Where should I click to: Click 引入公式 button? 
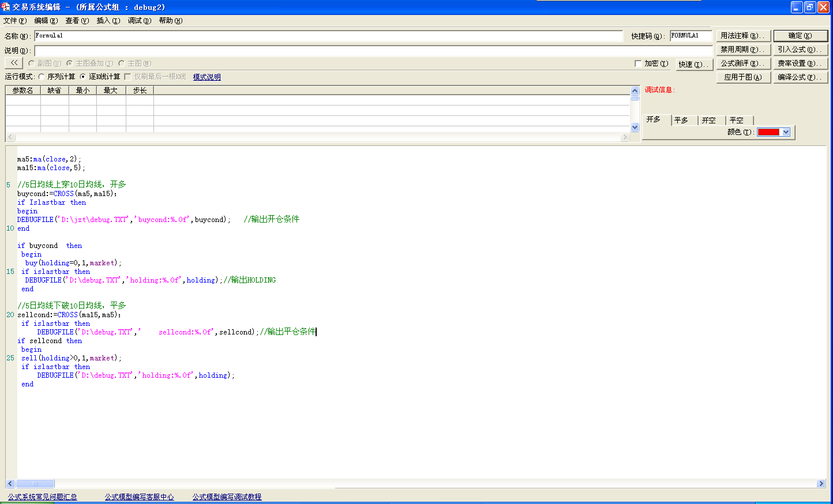[x=801, y=50]
